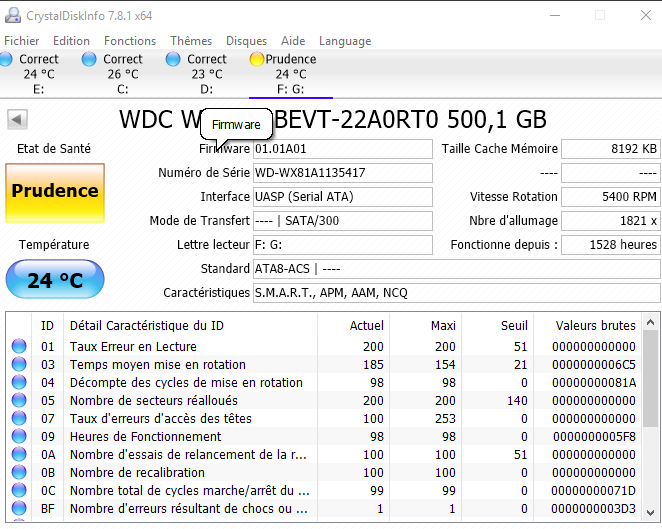Click the Firmware field value 01.01A01
The image size is (662, 529).
tap(343, 149)
